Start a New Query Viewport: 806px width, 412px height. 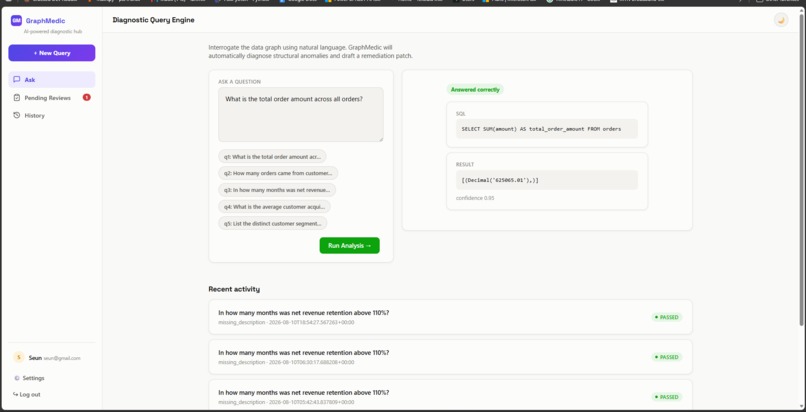[x=52, y=53]
